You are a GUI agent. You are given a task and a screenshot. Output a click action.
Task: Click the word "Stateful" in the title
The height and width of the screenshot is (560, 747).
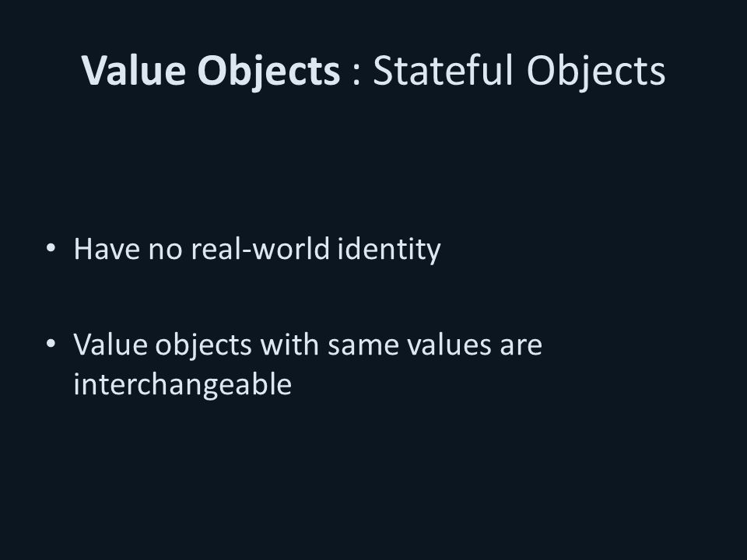point(443,69)
